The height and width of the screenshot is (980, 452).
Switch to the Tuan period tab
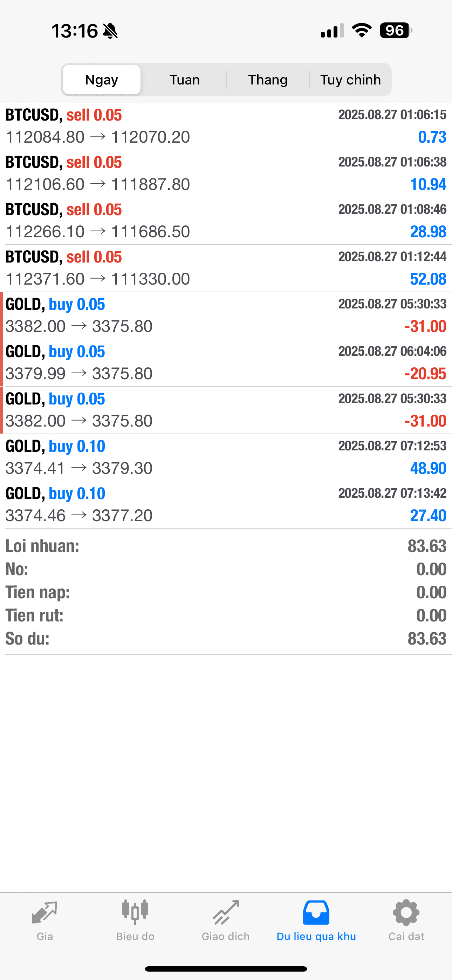coord(185,80)
